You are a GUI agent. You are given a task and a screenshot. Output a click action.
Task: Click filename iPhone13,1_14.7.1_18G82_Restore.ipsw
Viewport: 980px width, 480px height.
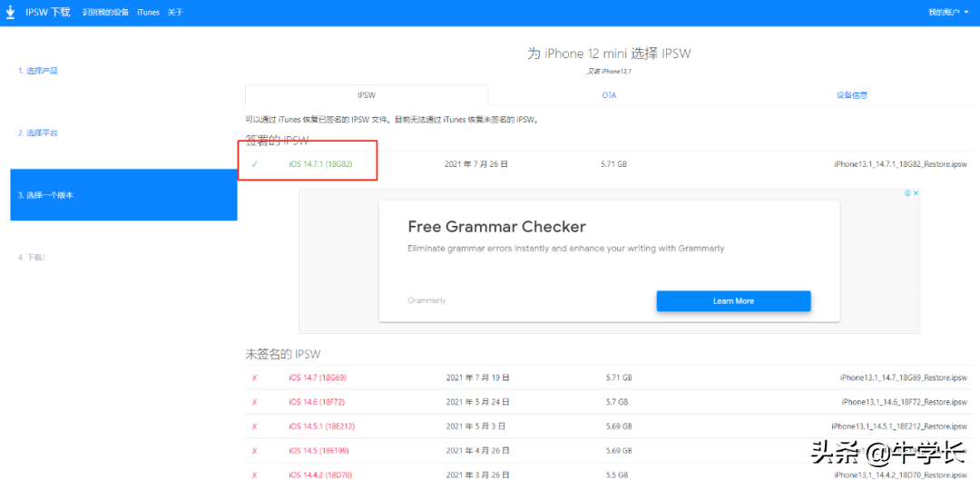pyautogui.click(x=901, y=164)
